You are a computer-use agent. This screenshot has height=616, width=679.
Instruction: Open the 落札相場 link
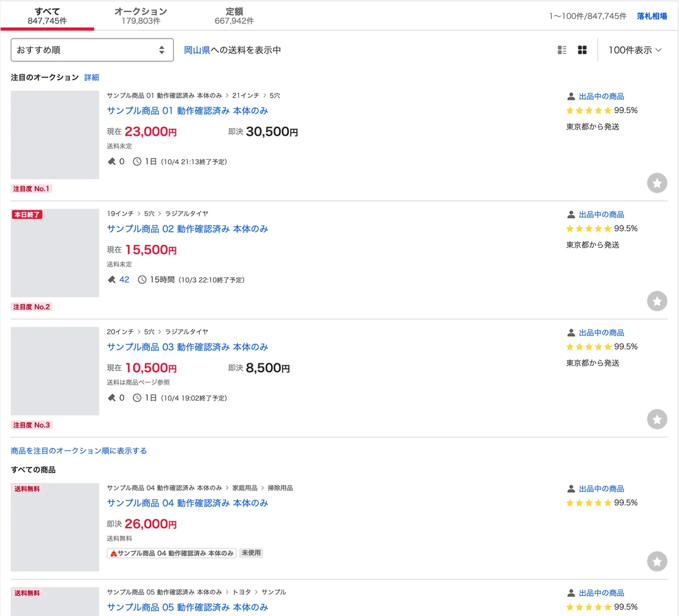[652, 16]
